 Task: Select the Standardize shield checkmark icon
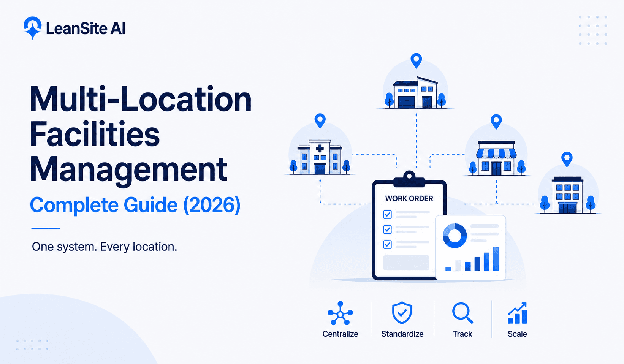(402, 313)
